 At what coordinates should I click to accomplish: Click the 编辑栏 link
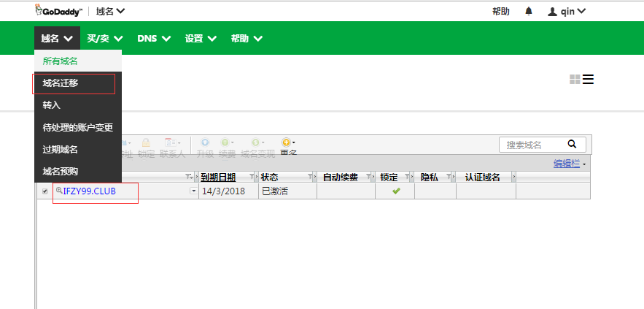[567, 164]
